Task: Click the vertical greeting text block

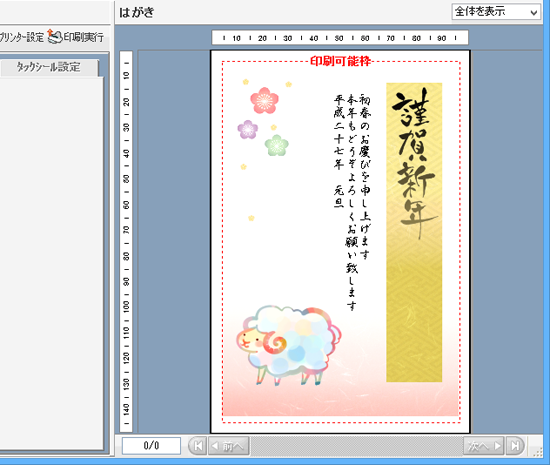Action: [352, 202]
